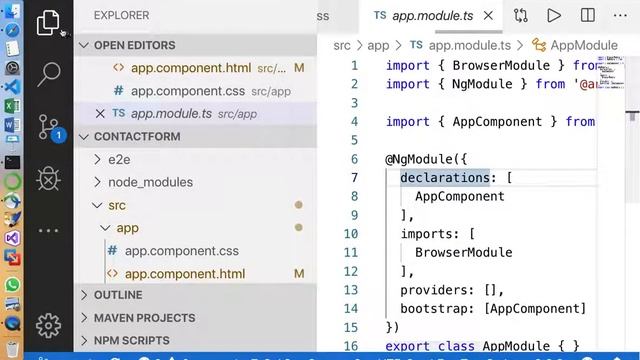Viewport: 640px width, 360px height.
Task: Click the 'declarations' word on line 7
Action: (x=444, y=178)
